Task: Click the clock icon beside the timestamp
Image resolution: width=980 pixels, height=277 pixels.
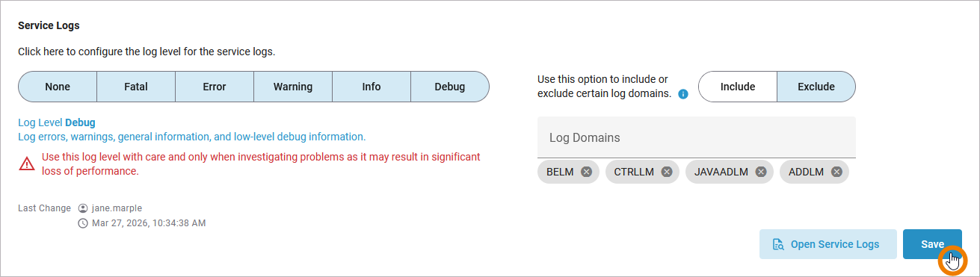Action: pyautogui.click(x=83, y=222)
